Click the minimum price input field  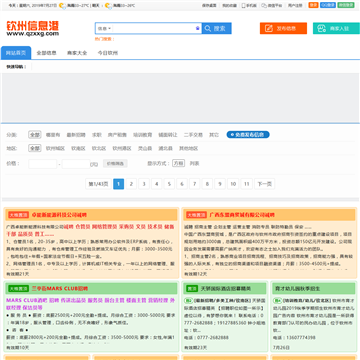[x=43, y=164]
